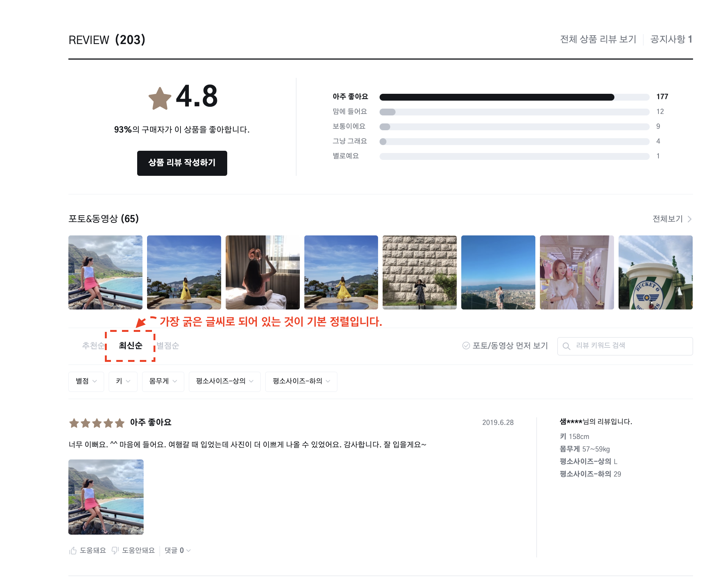Click the 상품 리뷰 작성하기 button
Viewport: 728px width, 584px height.
182,163
